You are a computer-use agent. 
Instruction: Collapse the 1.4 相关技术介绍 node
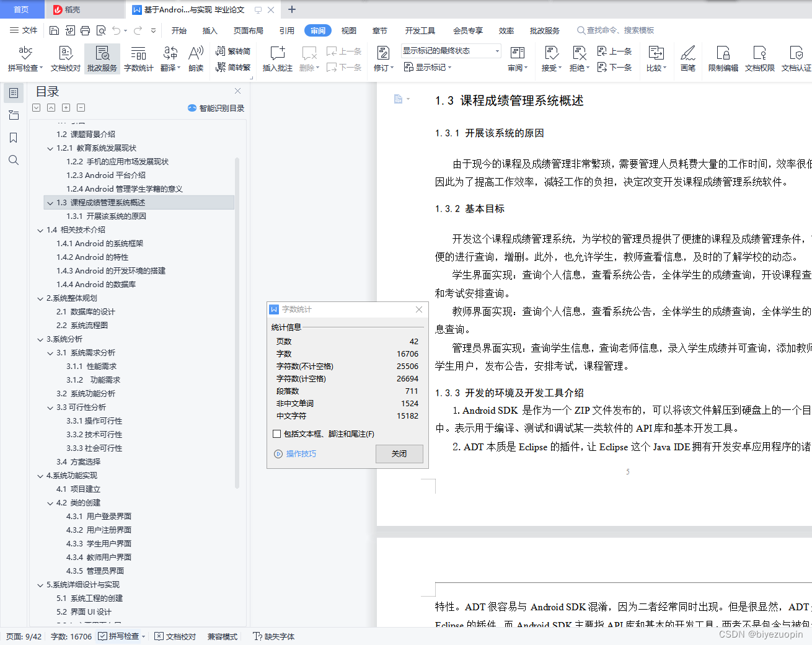pos(40,230)
